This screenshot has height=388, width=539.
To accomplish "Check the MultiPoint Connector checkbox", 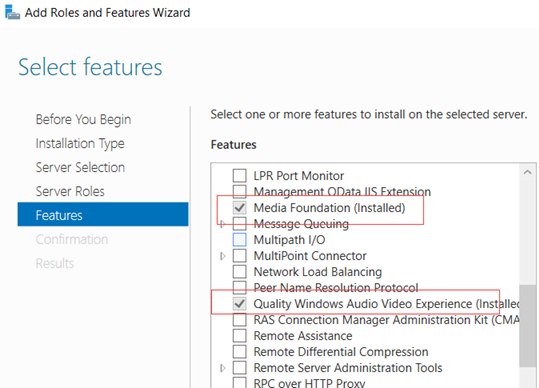I will click(x=240, y=256).
